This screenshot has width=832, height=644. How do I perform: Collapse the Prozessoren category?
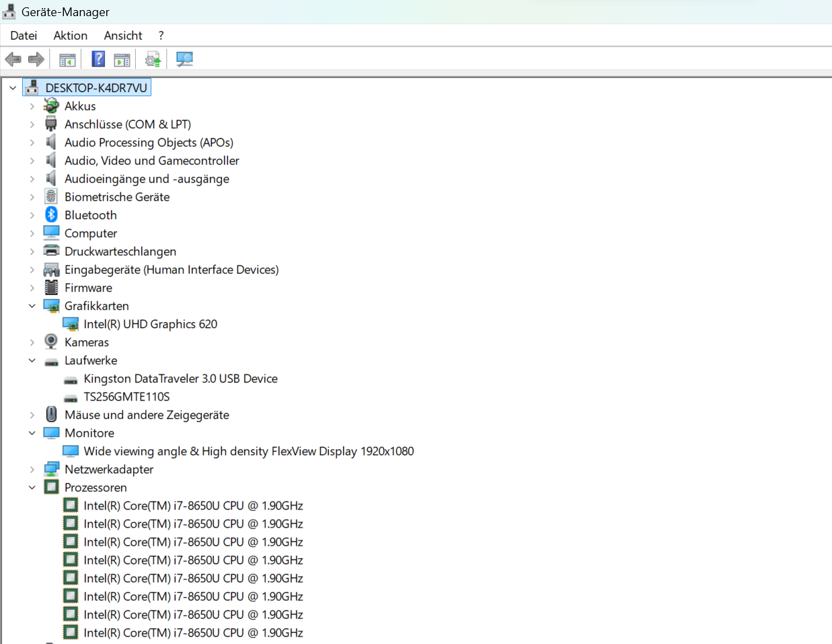point(32,487)
